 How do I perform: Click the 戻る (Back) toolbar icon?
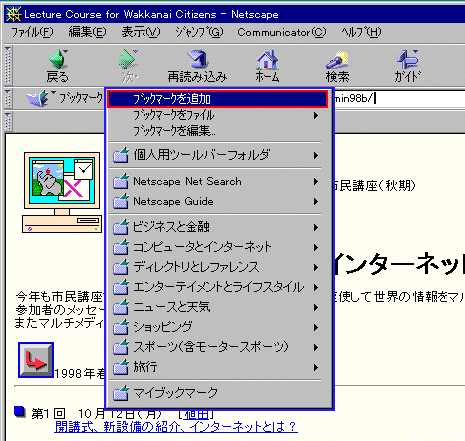(x=58, y=60)
